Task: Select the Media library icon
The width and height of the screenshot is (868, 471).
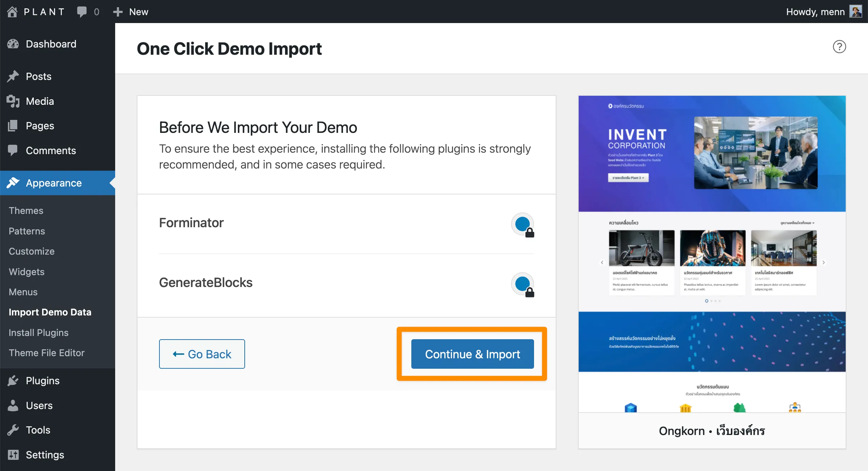Action: (x=13, y=101)
